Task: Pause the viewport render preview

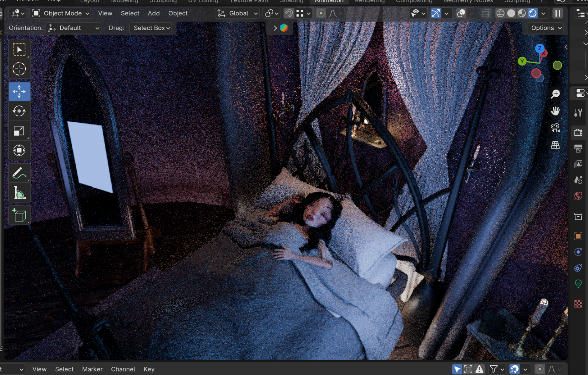Action: (x=558, y=13)
